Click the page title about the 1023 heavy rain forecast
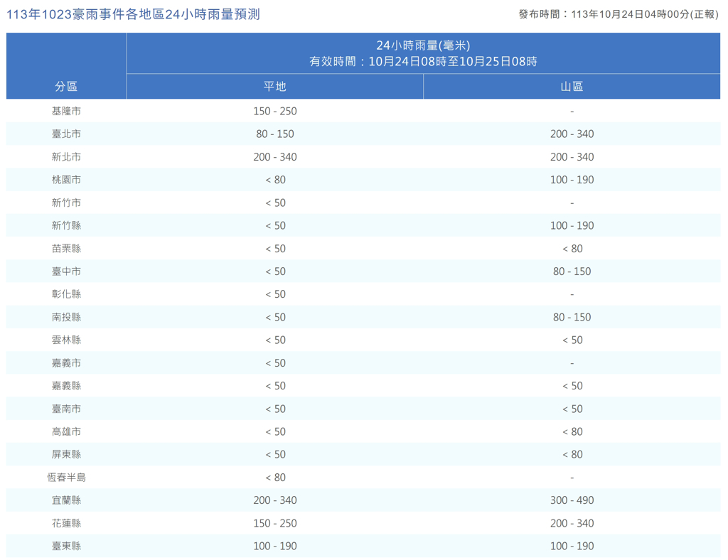The width and height of the screenshot is (728, 560). click(133, 14)
